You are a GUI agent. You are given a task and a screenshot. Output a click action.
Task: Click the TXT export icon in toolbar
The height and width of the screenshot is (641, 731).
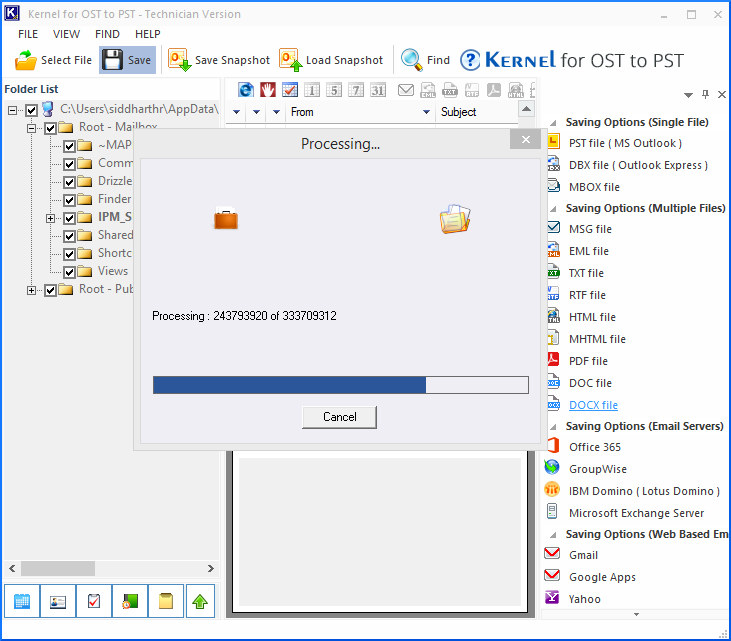point(450,90)
